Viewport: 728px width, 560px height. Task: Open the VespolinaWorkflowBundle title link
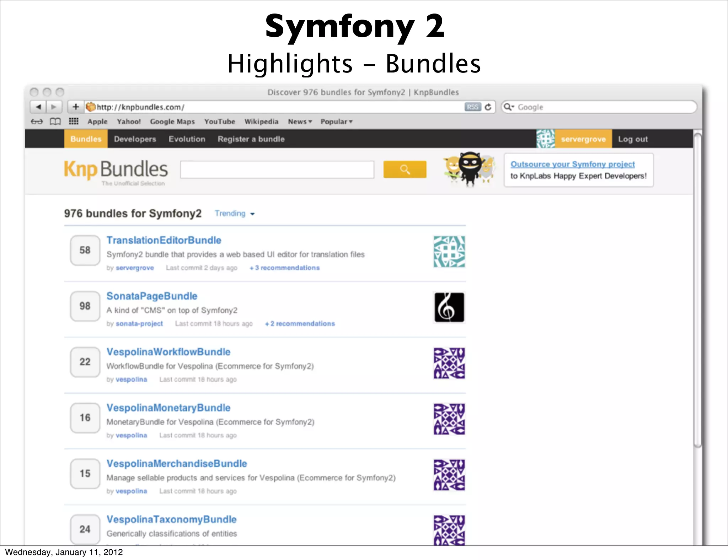168,352
